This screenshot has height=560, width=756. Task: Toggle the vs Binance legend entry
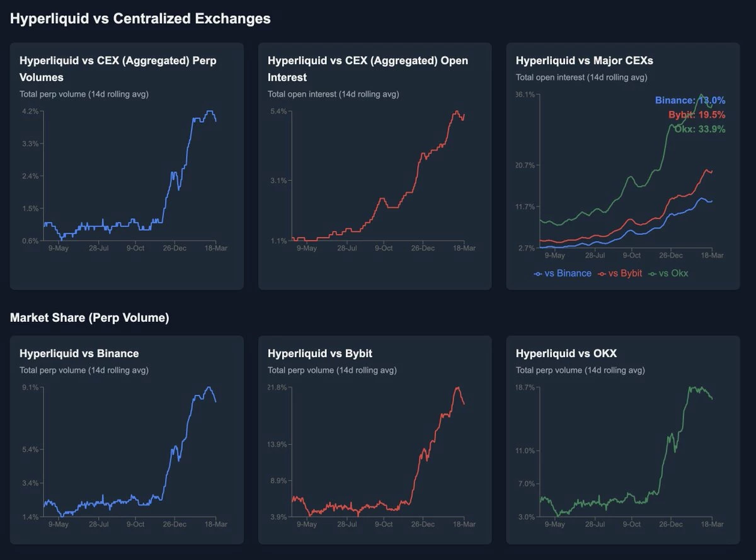tap(563, 273)
